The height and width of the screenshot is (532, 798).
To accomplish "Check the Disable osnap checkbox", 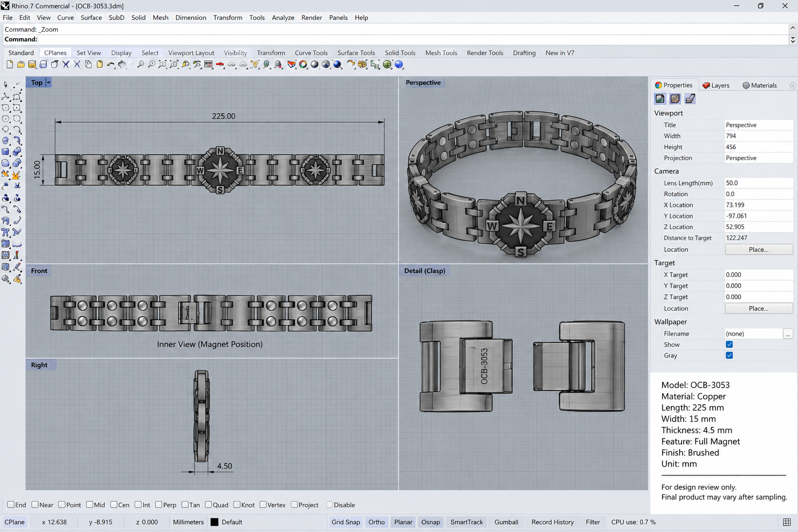I will tap(329, 504).
